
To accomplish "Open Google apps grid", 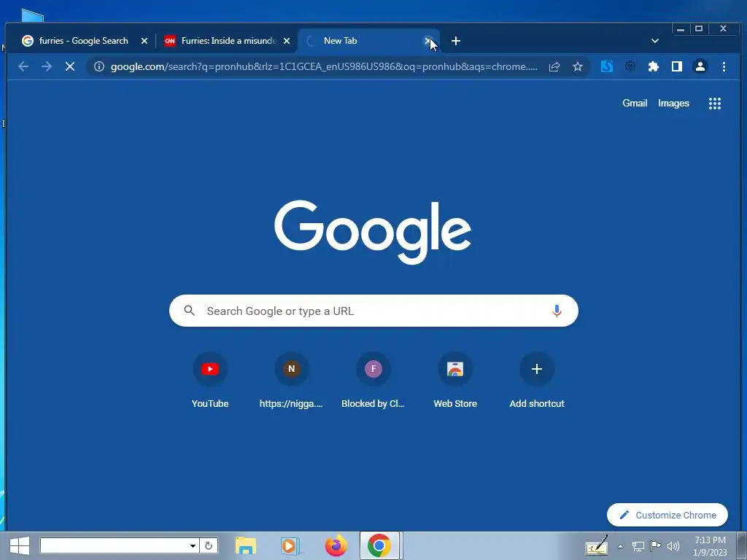I will click(x=715, y=104).
